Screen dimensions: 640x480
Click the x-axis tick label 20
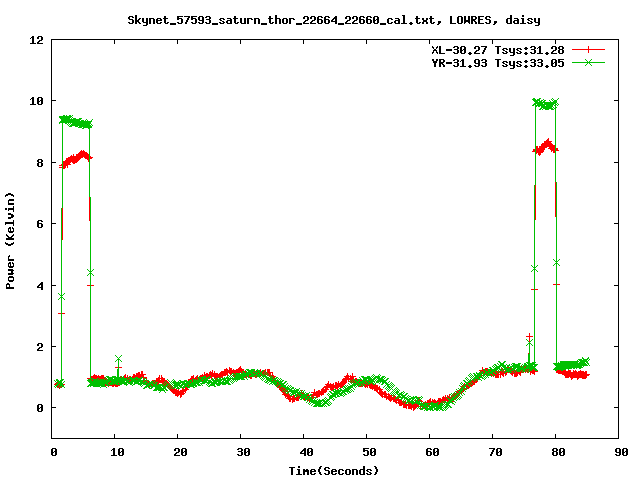click(x=180, y=452)
